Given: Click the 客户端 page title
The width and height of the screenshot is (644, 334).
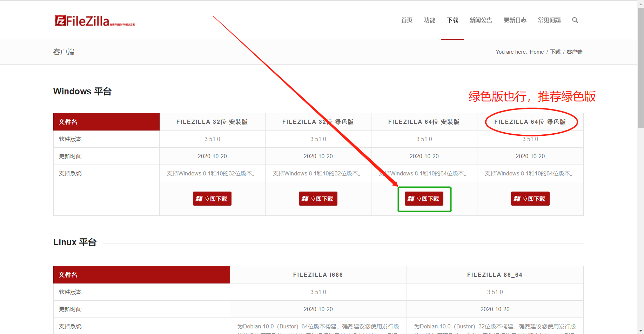Looking at the screenshot, I should 64,52.
